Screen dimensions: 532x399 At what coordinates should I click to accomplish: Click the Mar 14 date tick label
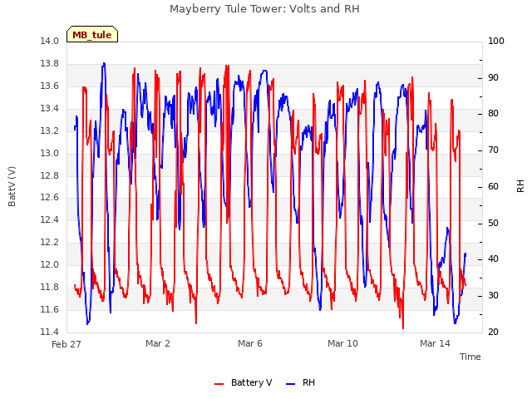(x=435, y=343)
